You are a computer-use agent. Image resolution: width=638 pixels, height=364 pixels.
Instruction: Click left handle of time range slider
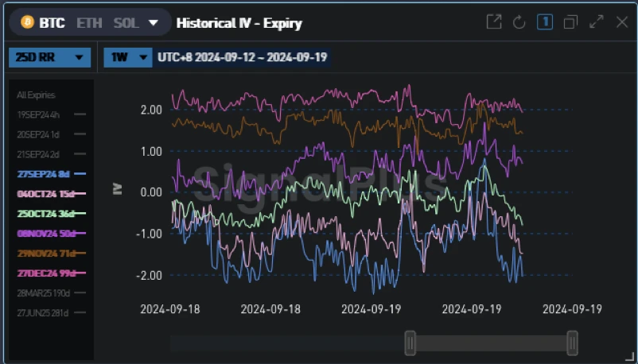tap(410, 343)
